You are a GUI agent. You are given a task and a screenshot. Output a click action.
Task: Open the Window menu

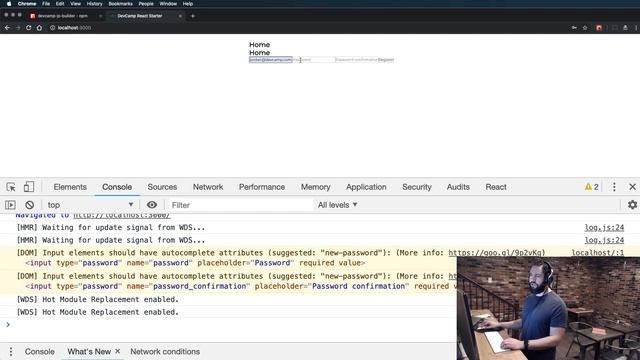pyautogui.click(x=168, y=4)
